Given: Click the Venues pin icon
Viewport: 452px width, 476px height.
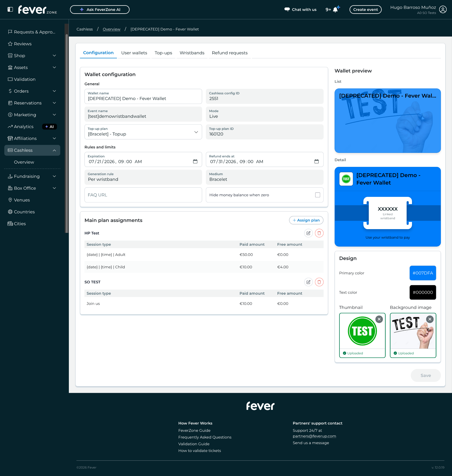Looking at the screenshot, I should (10, 200).
